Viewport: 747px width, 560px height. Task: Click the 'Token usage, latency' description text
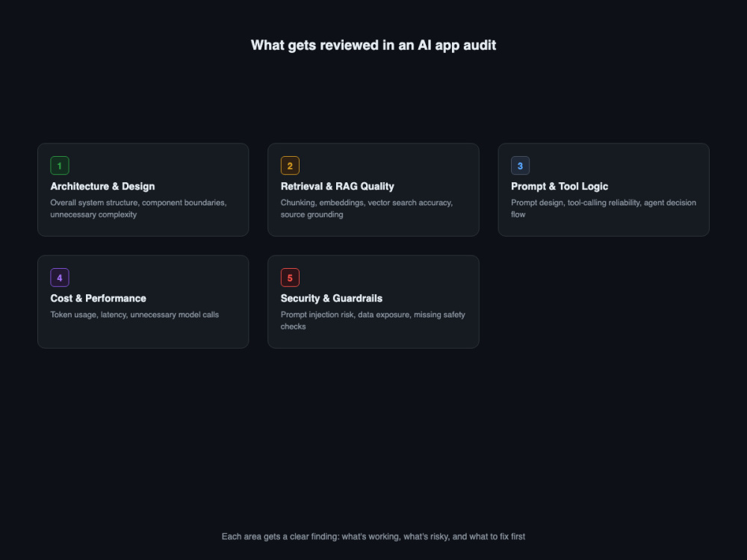pos(134,315)
